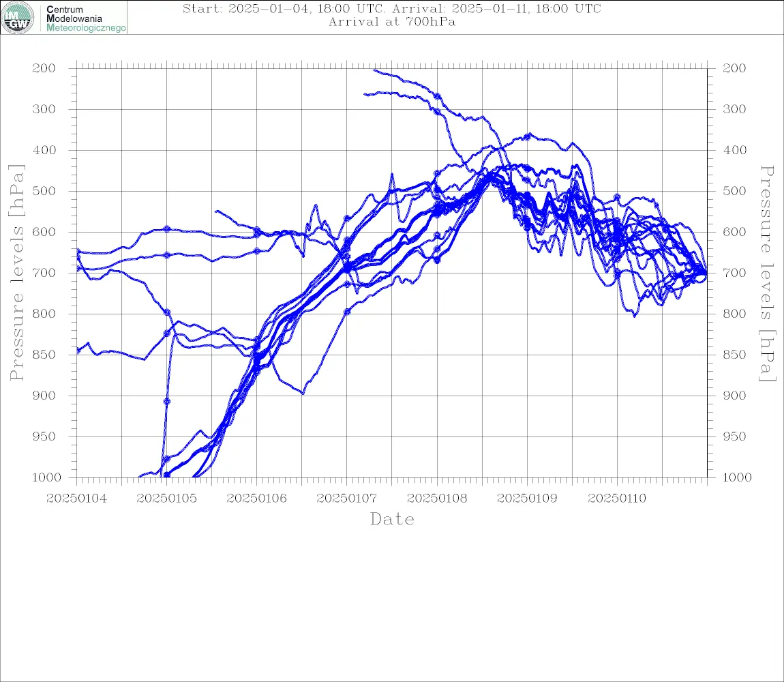Click the right axis 950 label
784x682 pixels.
tap(734, 436)
